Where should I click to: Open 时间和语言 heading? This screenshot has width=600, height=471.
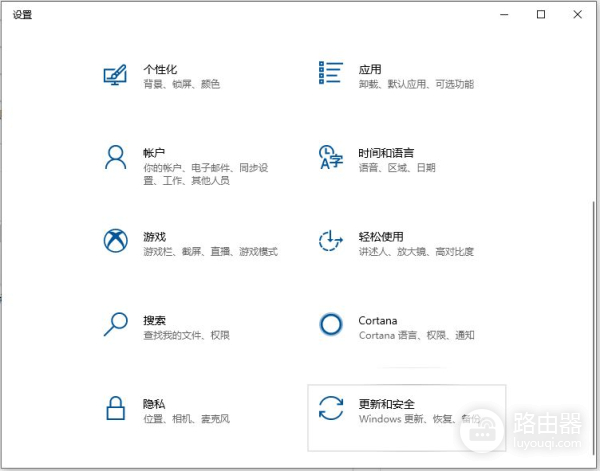(x=386, y=153)
